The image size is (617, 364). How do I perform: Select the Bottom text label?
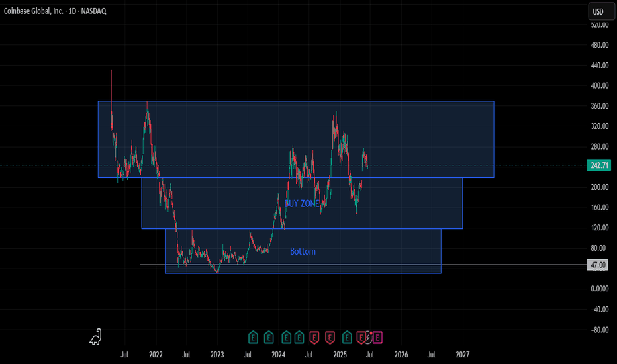point(303,251)
